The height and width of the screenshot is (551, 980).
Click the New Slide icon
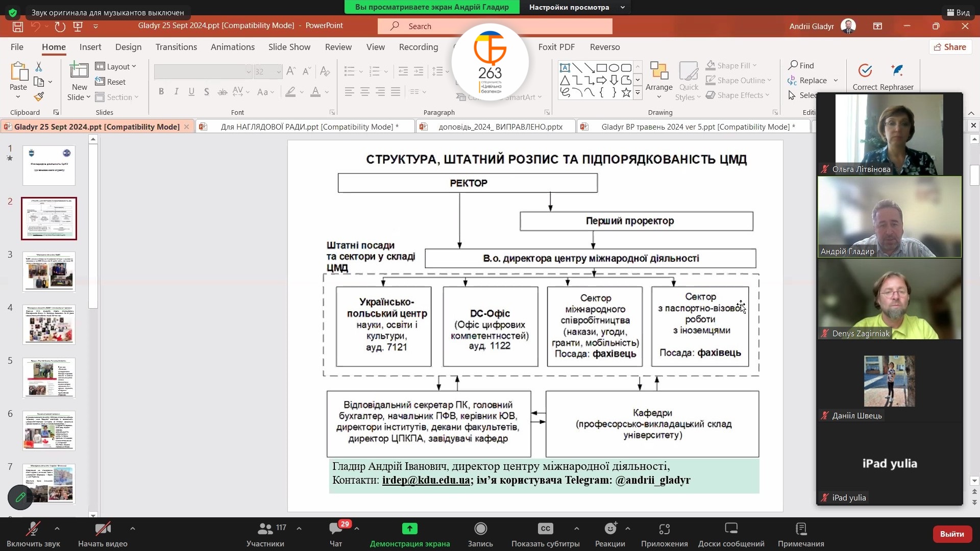point(79,69)
